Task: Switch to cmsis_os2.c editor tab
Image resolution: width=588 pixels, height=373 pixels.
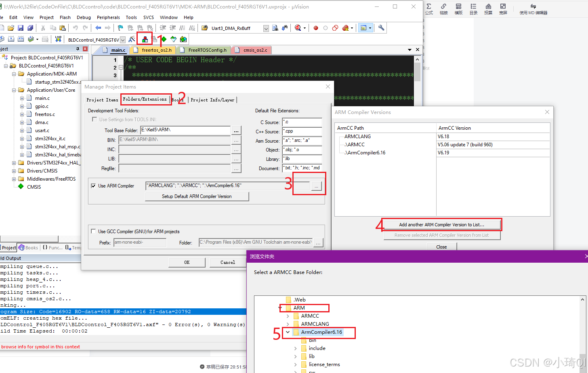Action: [x=252, y=50]
